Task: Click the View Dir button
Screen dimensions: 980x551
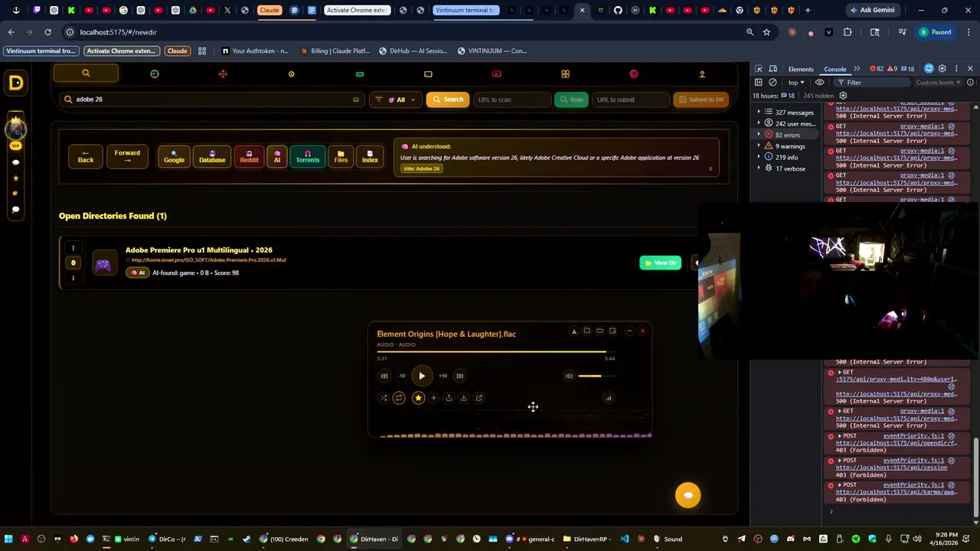Action: 660,263
